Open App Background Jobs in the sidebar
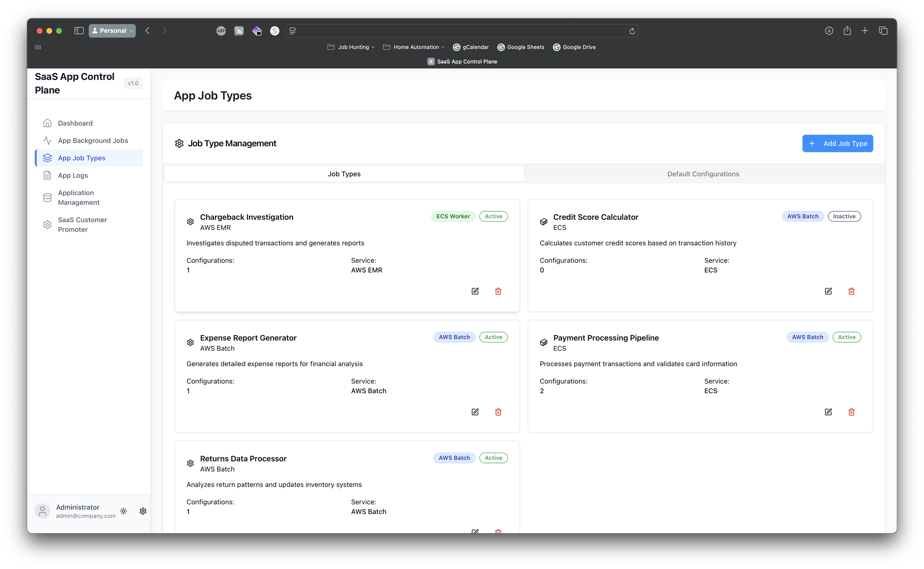Screen dimensions: 924x569 pyautogui.click(x=89, y=140)
